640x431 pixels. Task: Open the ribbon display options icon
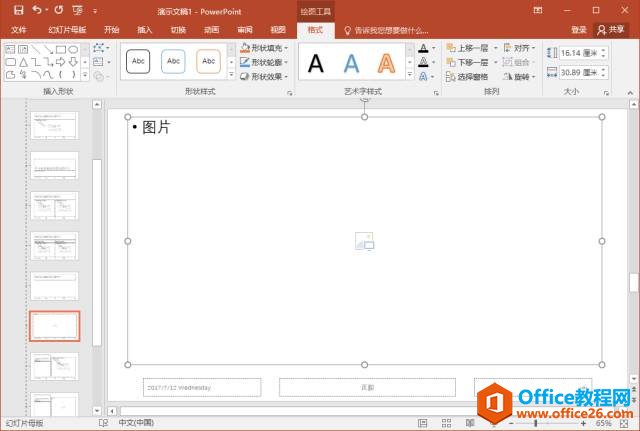[x=538, y=10]
